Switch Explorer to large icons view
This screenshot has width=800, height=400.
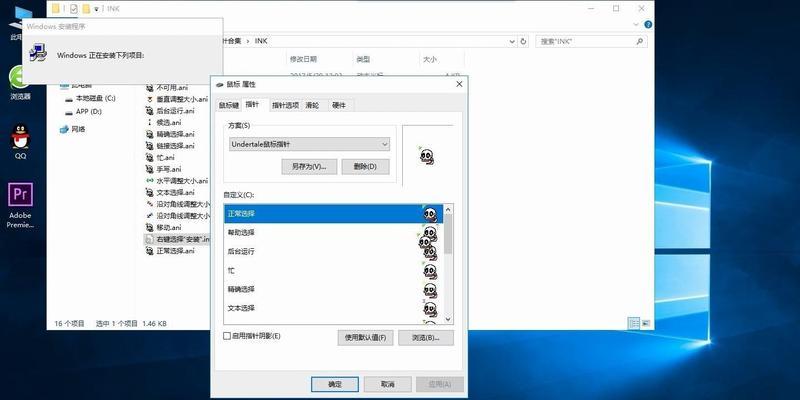point(645,323)
